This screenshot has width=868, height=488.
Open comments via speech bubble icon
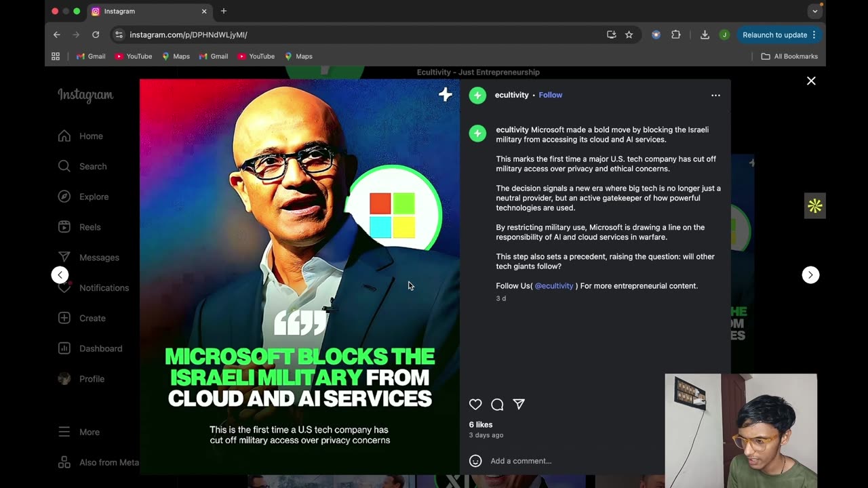[x=497, y=405]
